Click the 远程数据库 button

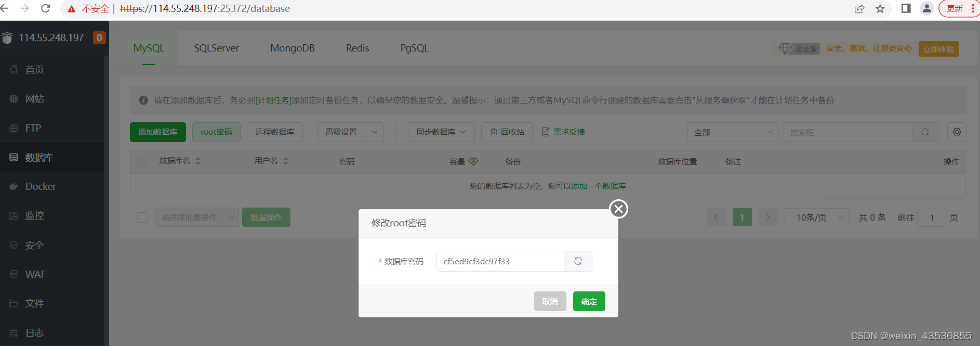(x=275, y=132)
